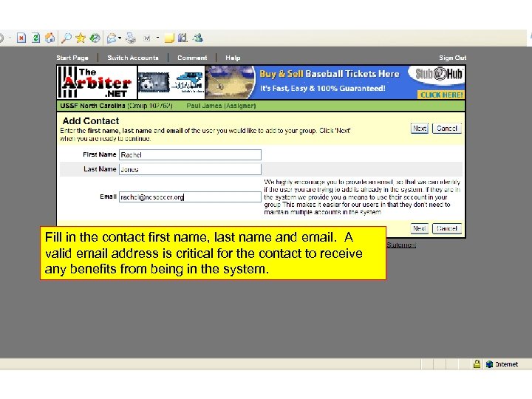Click the Sign Out link
Image resolution: width=532 pixels, height=399 pixels.
pos(453,58)
